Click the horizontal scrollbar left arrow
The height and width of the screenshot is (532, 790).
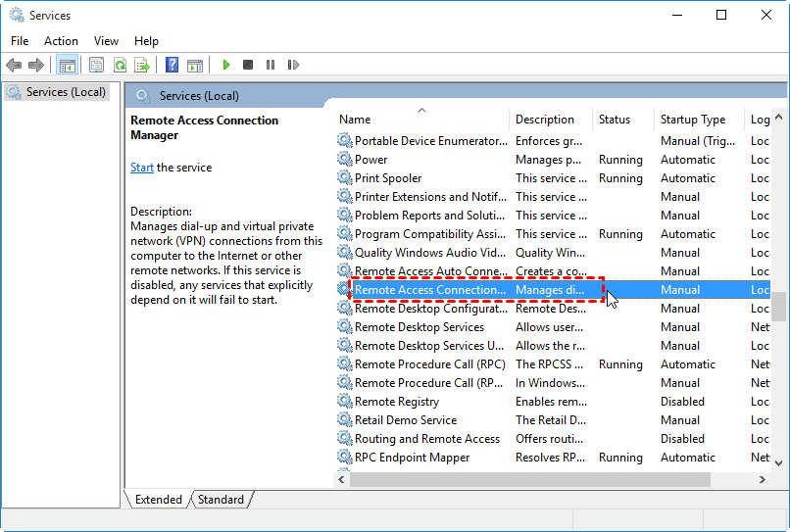tap(342, 480)
